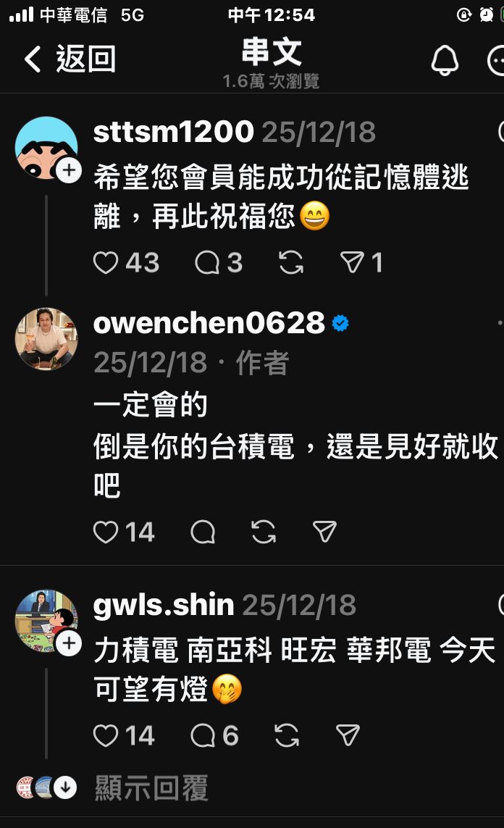This screenshot has height=828, width=504.
Task: Share owenchen0628's reply via the paper plane icon
Action: pyautogui.click(x=324, y=532)
